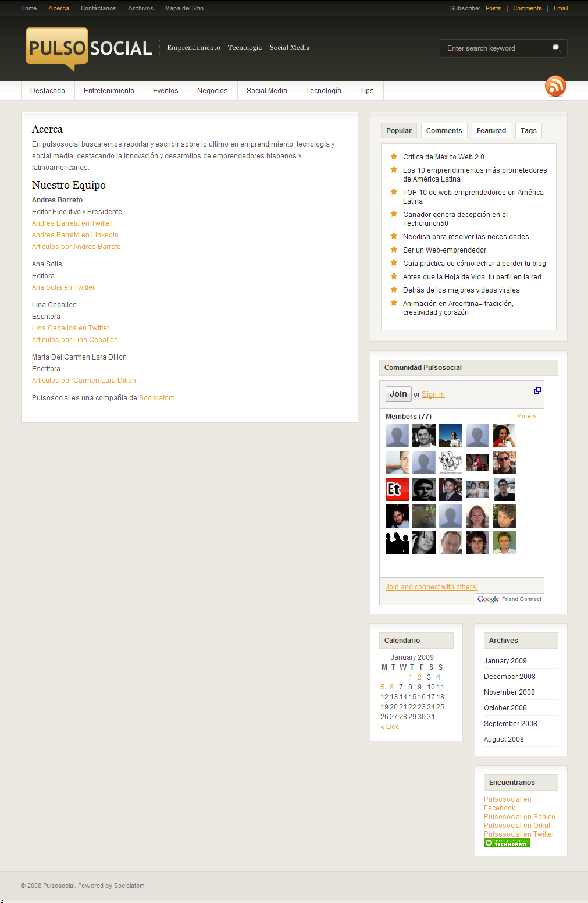Open Needish para resolver las necesidades

(x=466, y=237)
